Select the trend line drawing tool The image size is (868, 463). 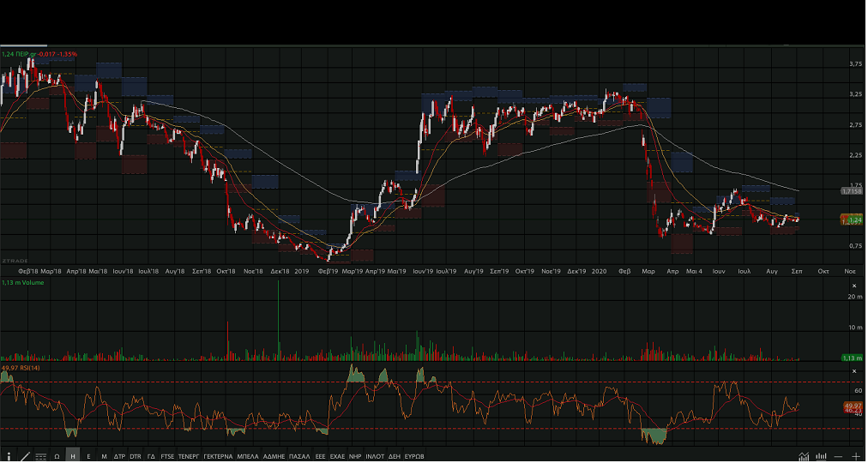[x=25, y=456]
